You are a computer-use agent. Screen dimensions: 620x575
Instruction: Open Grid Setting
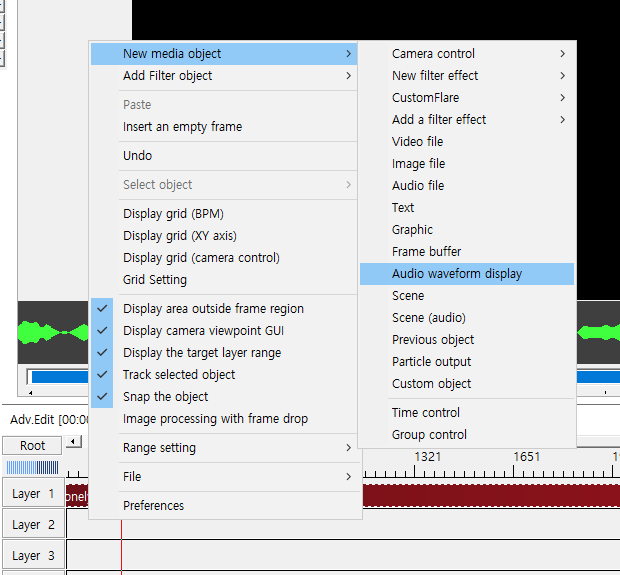tap(224, 280)
